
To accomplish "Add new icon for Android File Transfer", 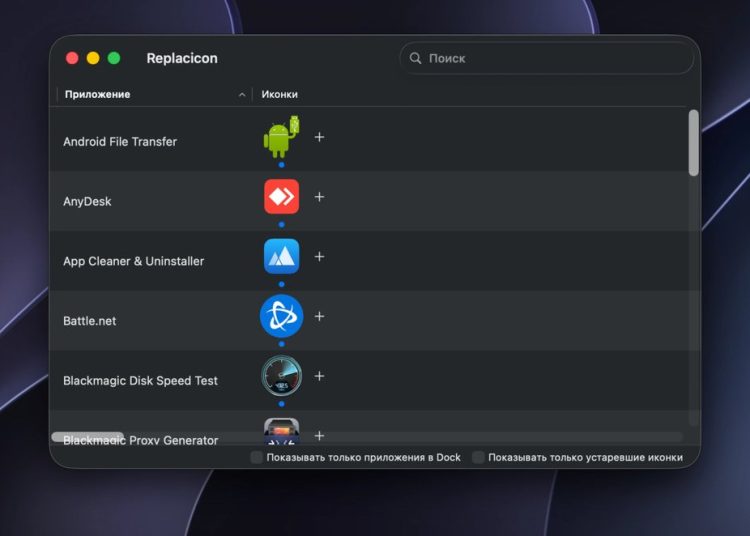I will [319, 137].
